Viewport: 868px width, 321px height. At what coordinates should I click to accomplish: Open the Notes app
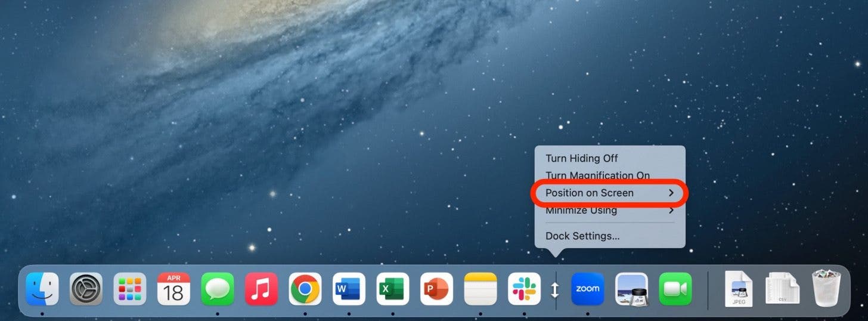[x=480, y=289]
